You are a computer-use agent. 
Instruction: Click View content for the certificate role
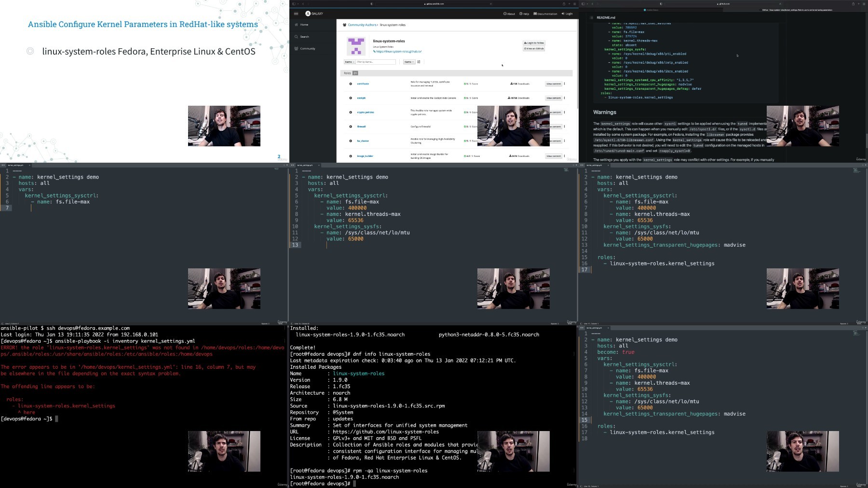tap(553, 84)
